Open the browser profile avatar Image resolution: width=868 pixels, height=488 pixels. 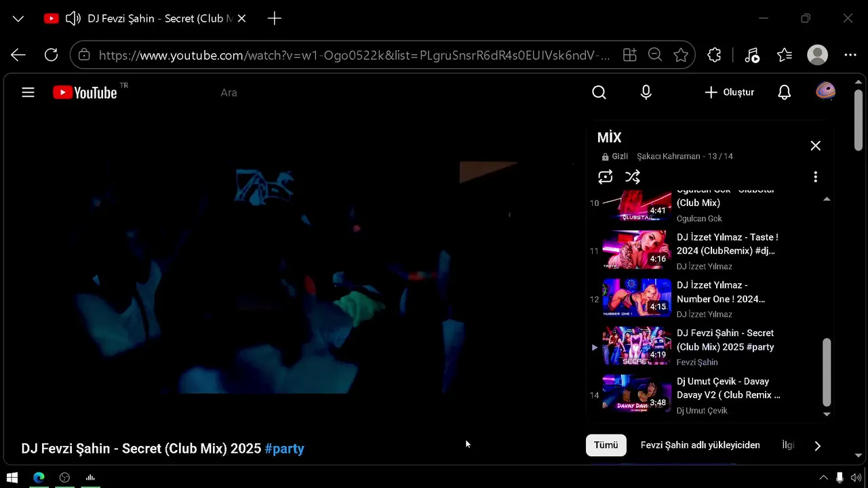pyautogui.click(x=818, y=55)
